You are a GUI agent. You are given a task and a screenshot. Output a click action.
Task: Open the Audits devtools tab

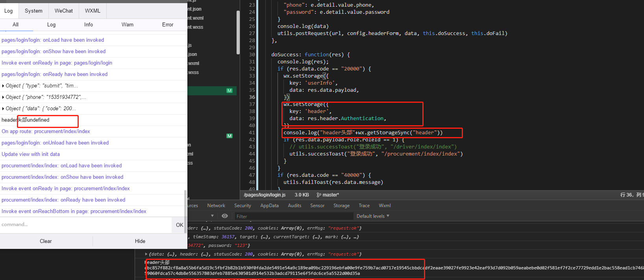[x=294, y=206]
